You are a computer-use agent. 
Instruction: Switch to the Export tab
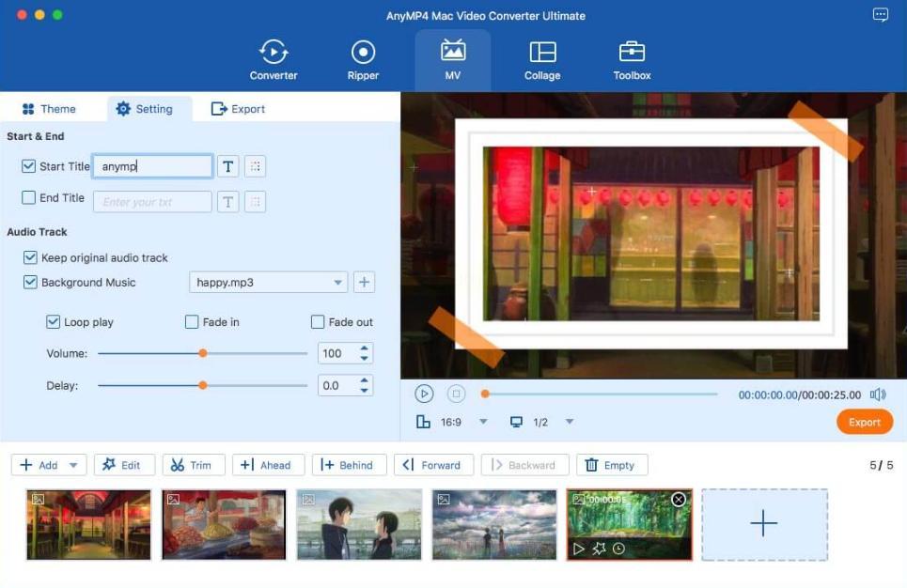pyautogui.click(x=238, y=109)
